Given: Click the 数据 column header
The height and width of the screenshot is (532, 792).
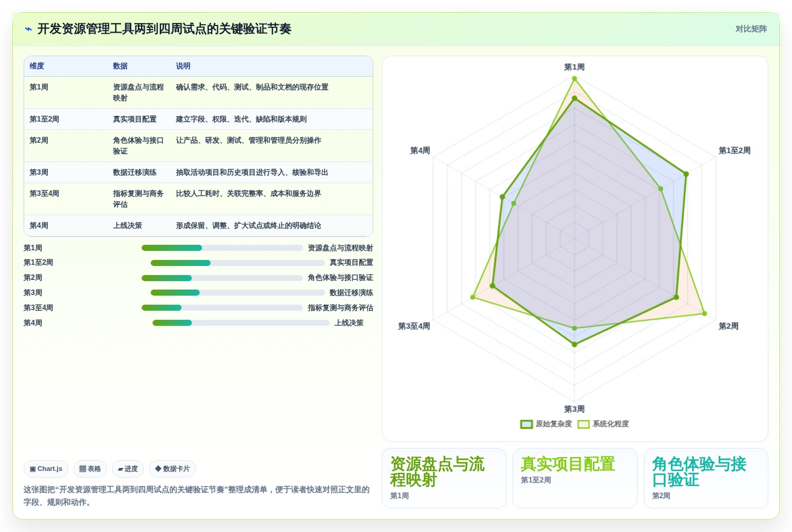Looking at the screenshot, I should tap(120, 66).
